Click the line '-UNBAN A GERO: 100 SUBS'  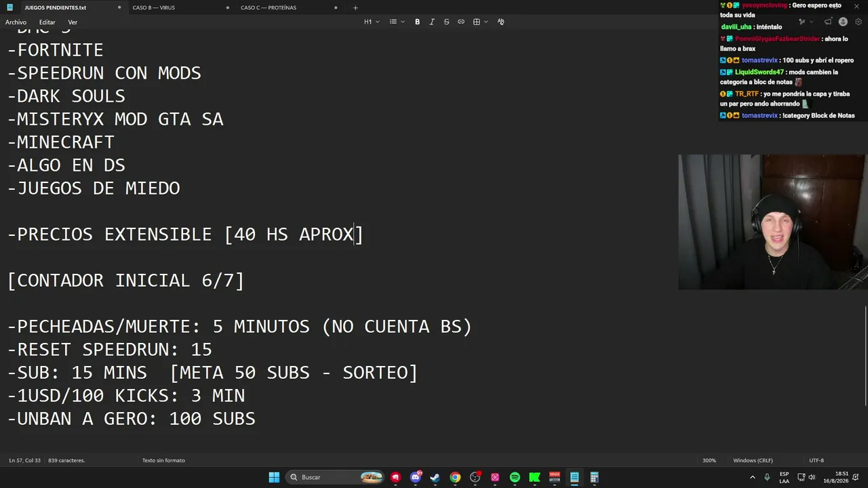[x=132, y=419]
